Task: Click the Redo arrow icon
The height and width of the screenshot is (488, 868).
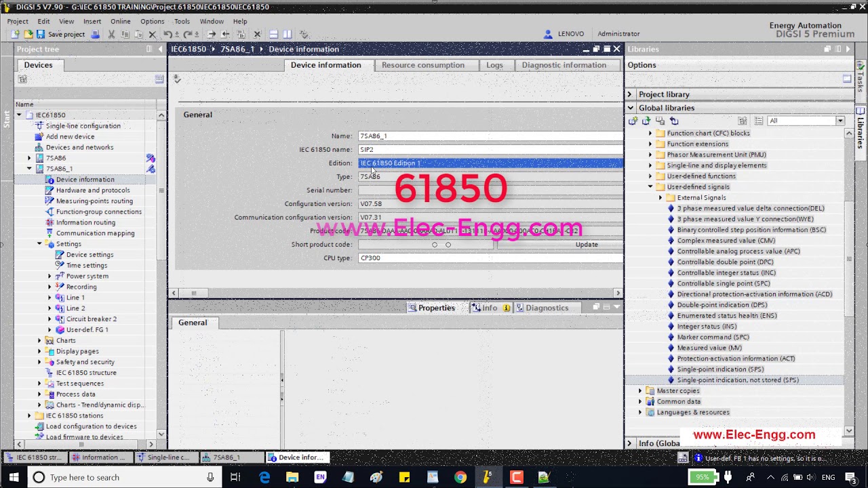Action: click(x=187, y=34)
